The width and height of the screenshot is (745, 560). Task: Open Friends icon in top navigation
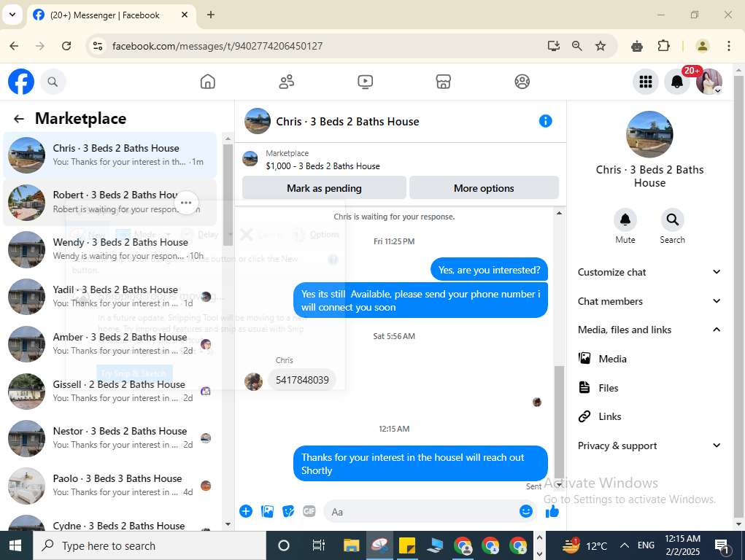tap(287, 82)
